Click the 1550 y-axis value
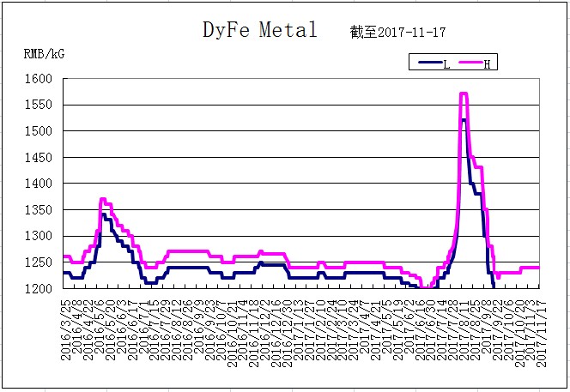Viewport: 570px width, 392px height. [x=39, y=105]
